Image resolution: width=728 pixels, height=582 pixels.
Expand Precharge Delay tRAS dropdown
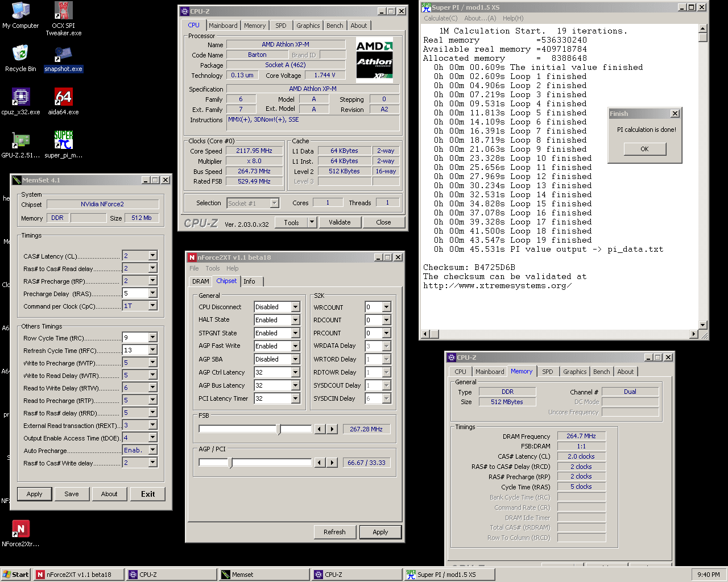pos(152,293)
